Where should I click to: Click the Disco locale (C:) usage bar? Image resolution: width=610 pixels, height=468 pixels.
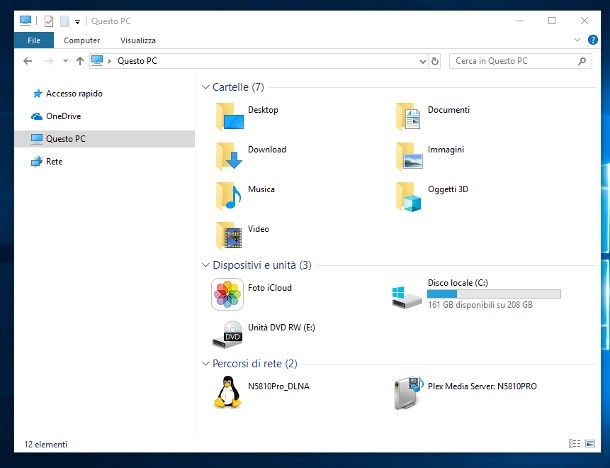click(x=494, y=294)
